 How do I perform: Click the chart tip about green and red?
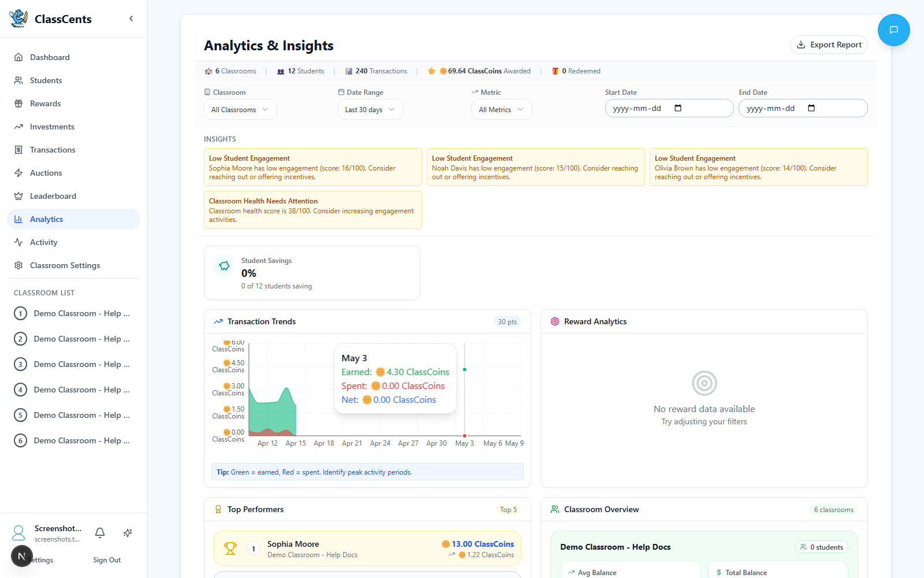coord(367,472)
